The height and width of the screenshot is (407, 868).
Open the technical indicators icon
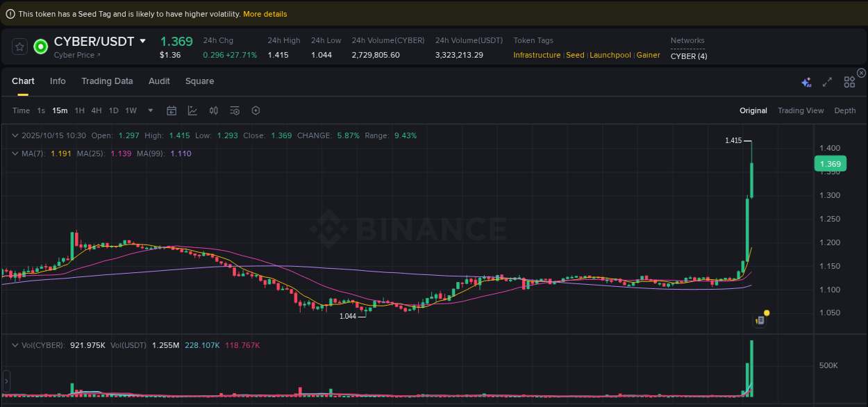tap(192, 110)
